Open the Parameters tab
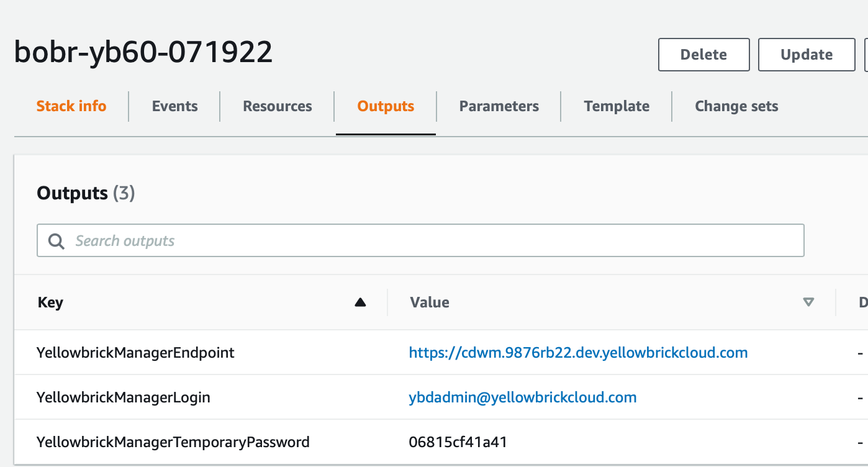 499,106
